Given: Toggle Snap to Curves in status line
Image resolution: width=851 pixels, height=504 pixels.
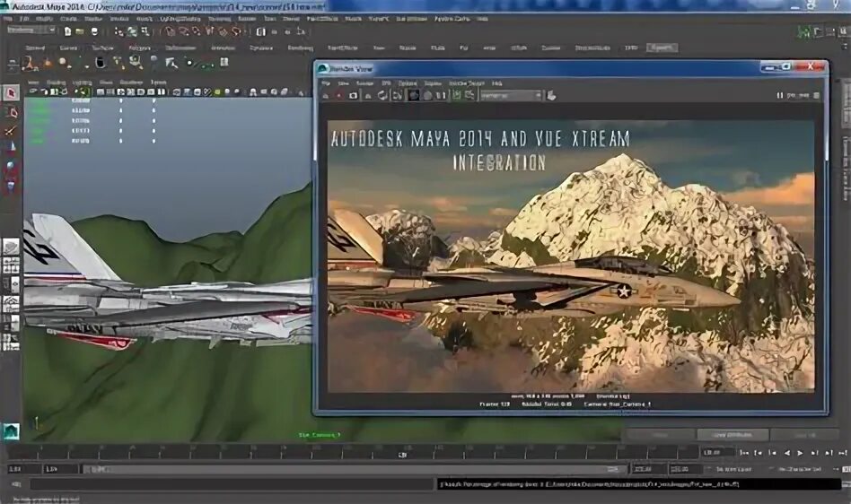Looking at the screenshot, I should [183, 31].
